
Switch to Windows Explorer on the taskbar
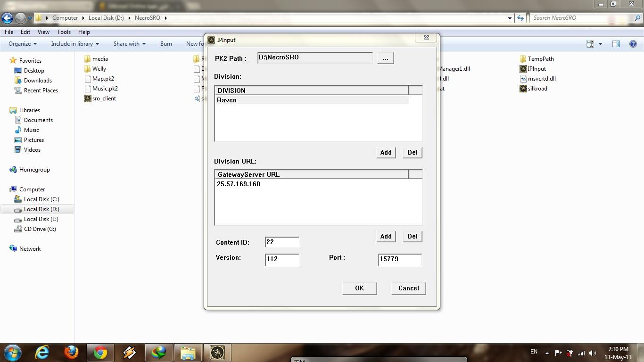tap(188, 353)
